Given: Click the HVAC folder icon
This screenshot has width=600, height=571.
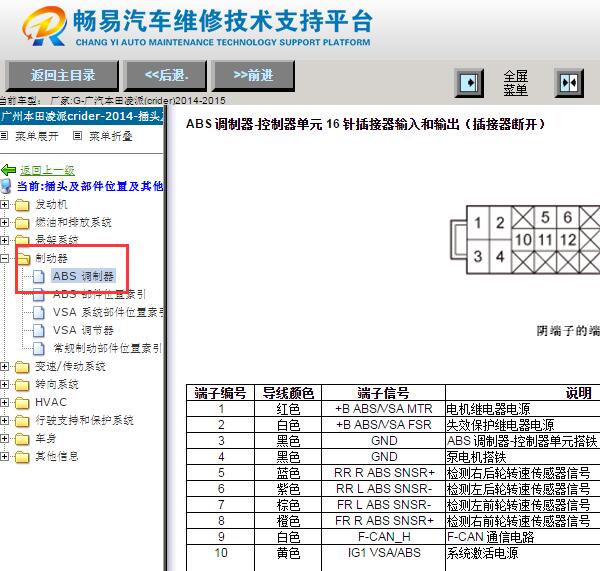Looking at the screenshot, I should (22, 402).
